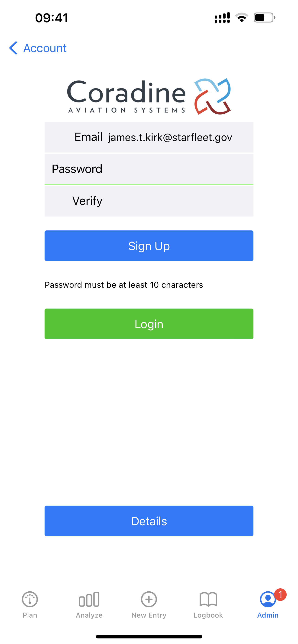
Task: Tap the Coradine Aviation Systems wordmark
Action: coord(126,96)
